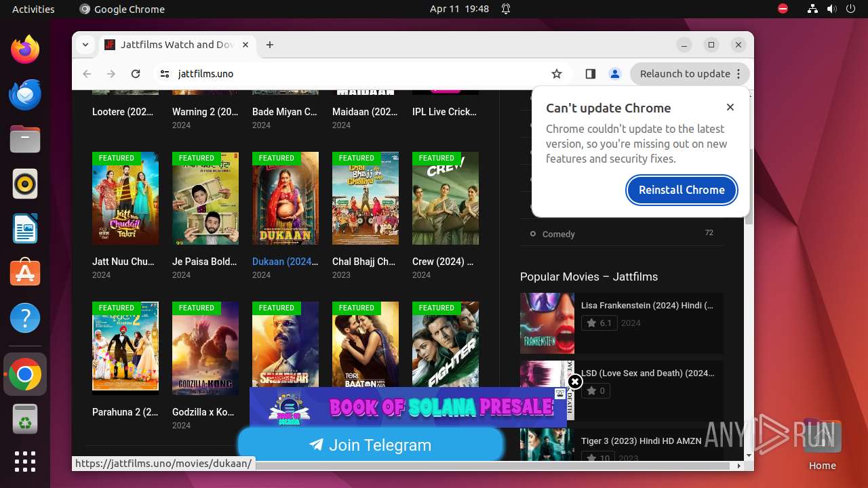Screen dimensions: 868x488
Task: Open the Godzilla x Kong poster
Action: (205, 348)
